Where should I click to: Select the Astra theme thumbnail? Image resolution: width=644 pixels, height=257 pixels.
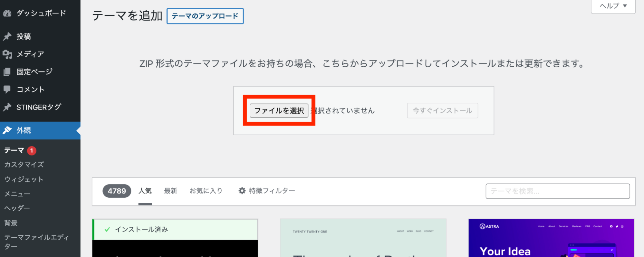click(x=551, y=238)
